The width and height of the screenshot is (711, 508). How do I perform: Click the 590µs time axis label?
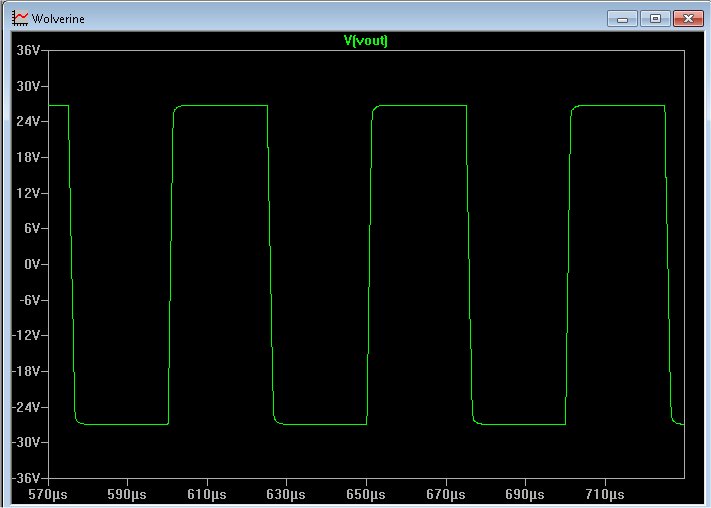click(x=127, y=494)
